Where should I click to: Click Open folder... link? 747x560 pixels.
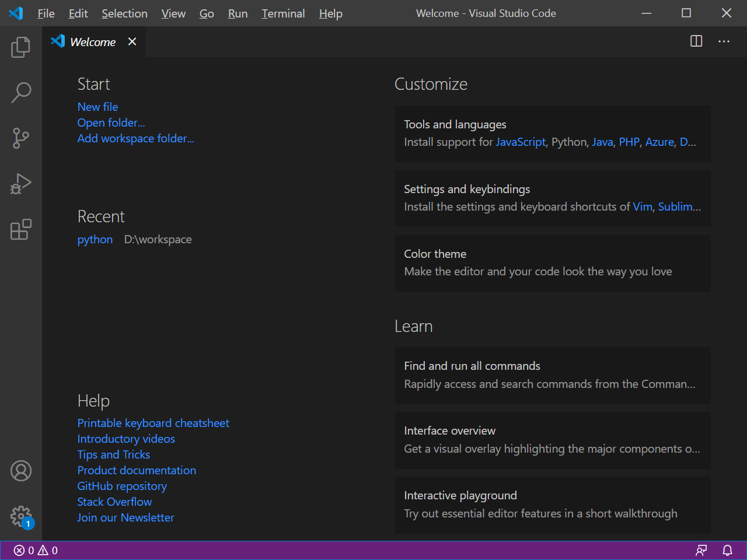(x=111, y=123)
